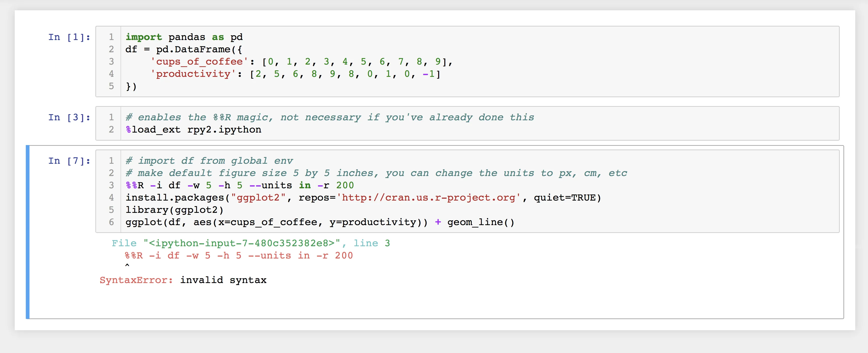Click line number 5 in first cell gutter
This screenshot has width=868, height=353.
coord(111,86)
